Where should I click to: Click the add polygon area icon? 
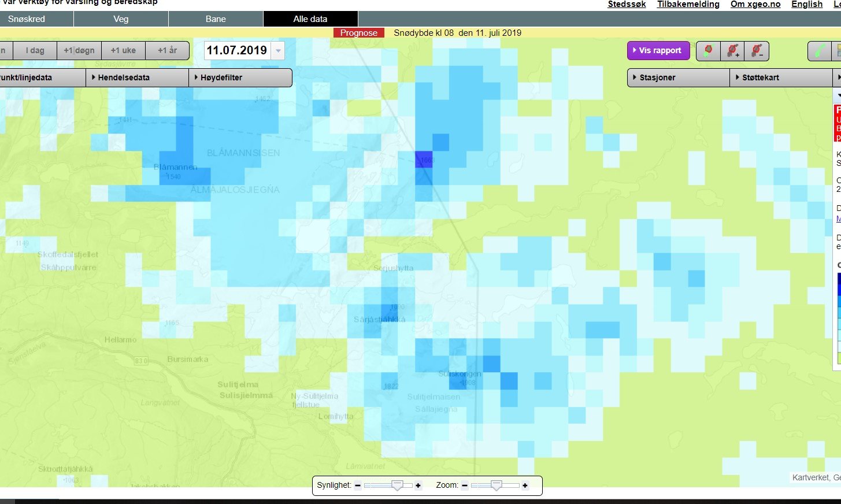pos(732,51)
